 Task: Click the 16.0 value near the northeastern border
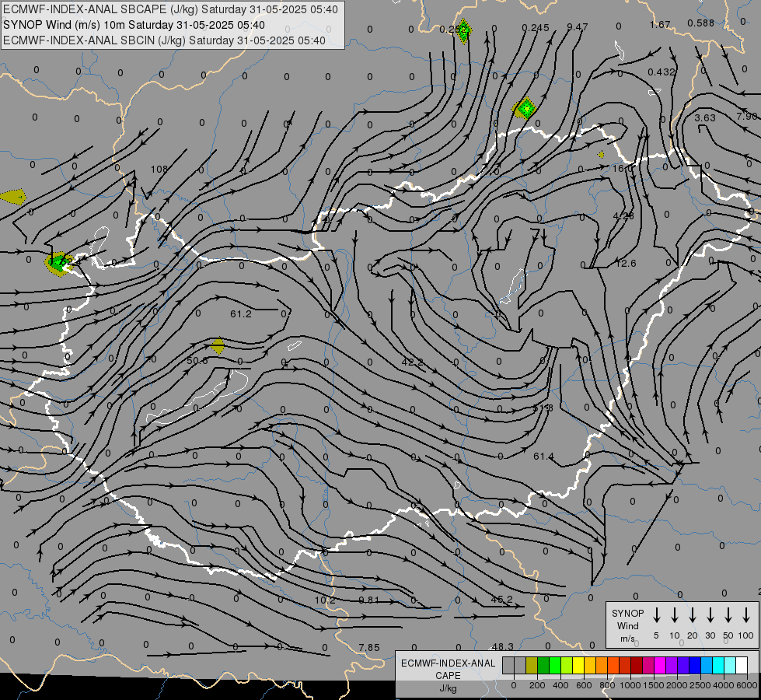click(623, 169)
